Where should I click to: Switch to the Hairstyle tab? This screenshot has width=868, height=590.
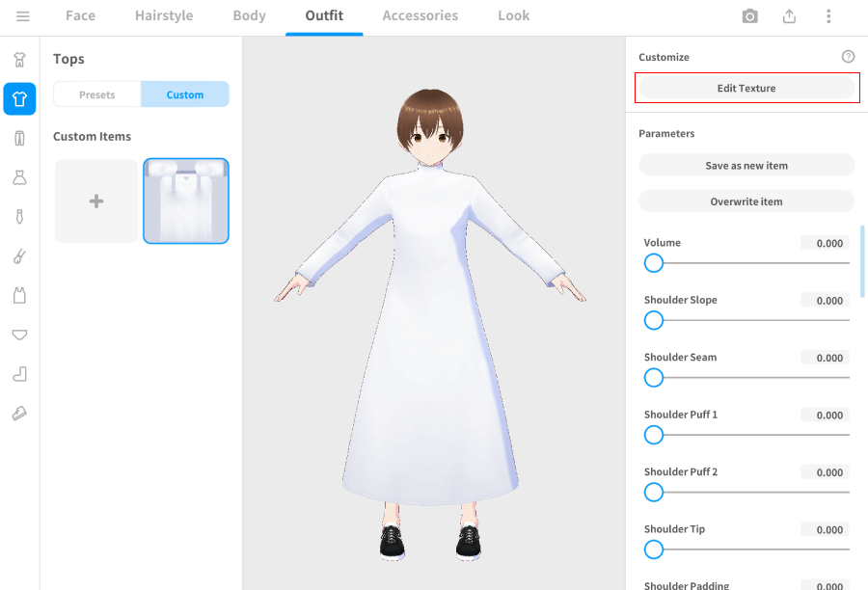click(x=164, y=16)
